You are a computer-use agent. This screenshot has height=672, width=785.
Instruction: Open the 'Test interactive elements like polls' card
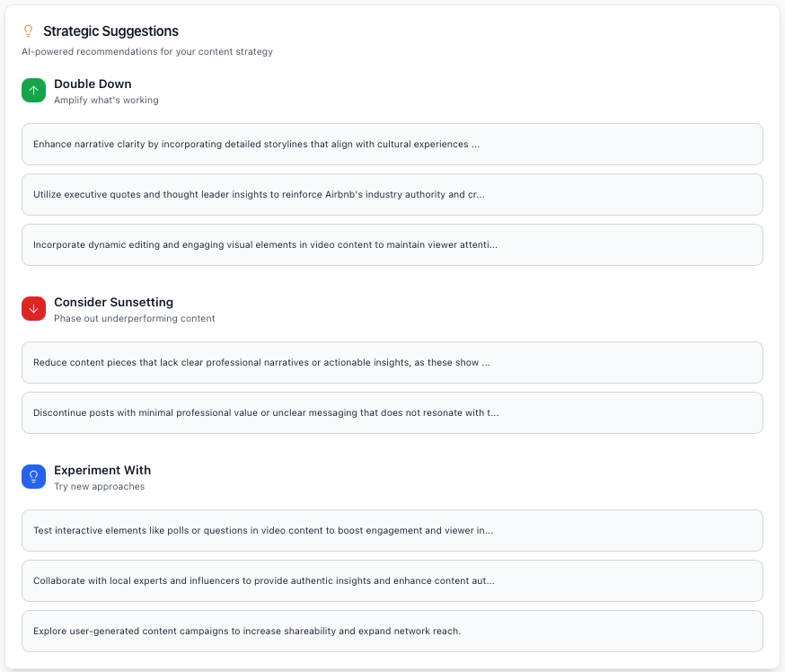(392, 530)
